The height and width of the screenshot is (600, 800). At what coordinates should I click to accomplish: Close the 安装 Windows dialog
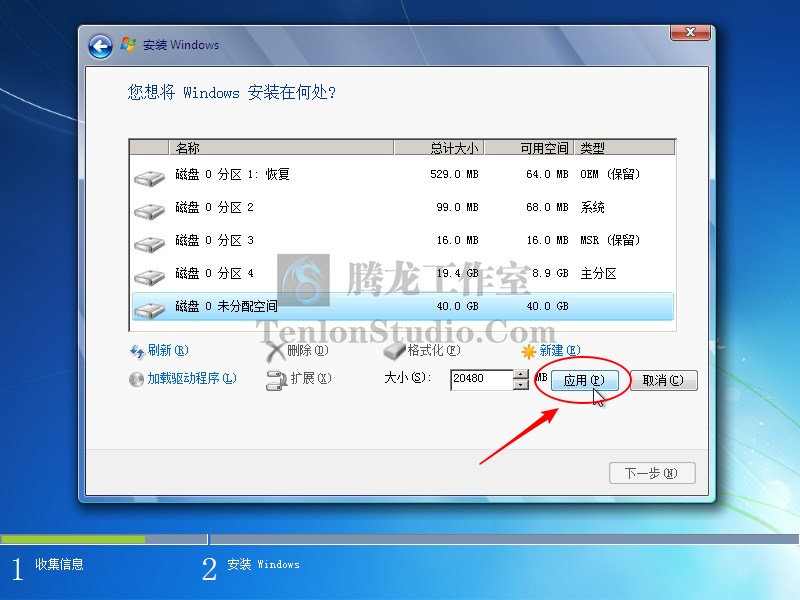pyautogui.click(x=690, y=32)
